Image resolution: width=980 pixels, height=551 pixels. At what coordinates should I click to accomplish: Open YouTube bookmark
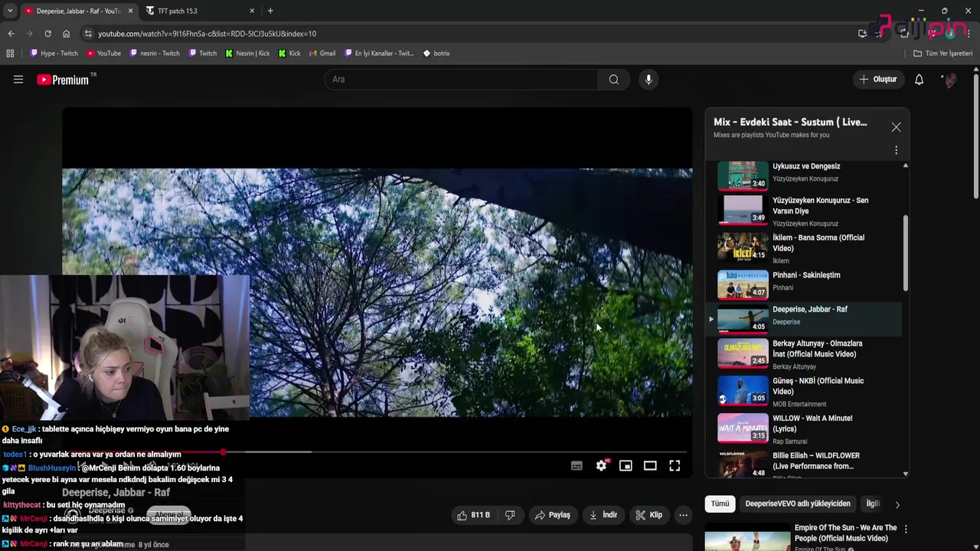(103, 54)
